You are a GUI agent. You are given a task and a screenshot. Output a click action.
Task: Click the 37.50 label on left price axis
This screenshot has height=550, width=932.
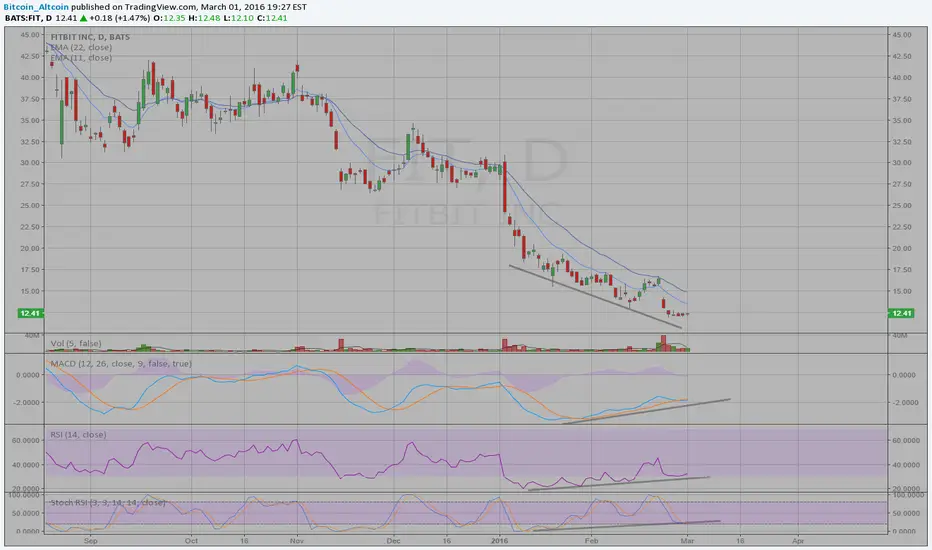click(30, 99)
